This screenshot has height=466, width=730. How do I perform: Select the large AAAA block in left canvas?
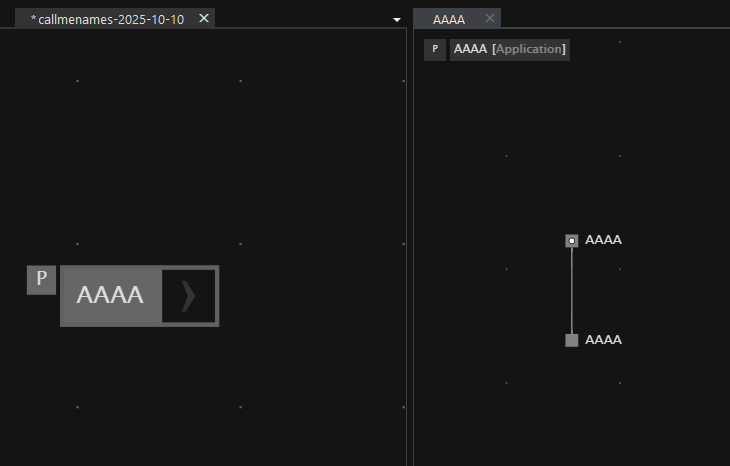coord(110,296)
